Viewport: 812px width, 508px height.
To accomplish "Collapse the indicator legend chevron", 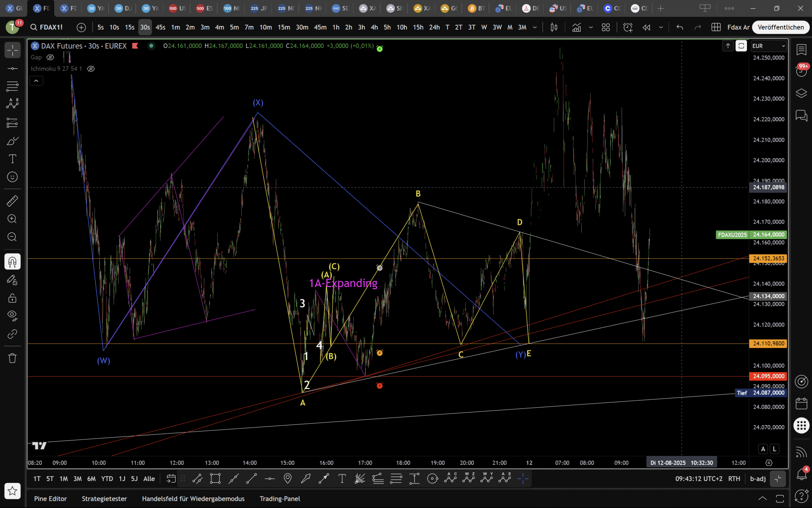I will 36,81.
